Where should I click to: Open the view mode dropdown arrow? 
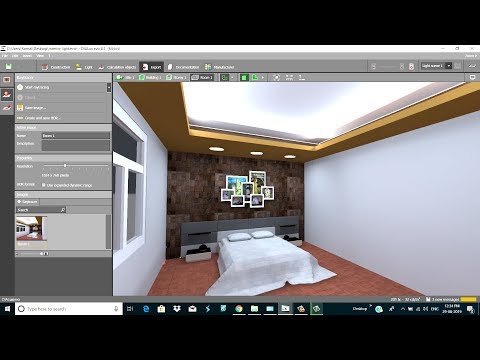(x=232, y=78)
